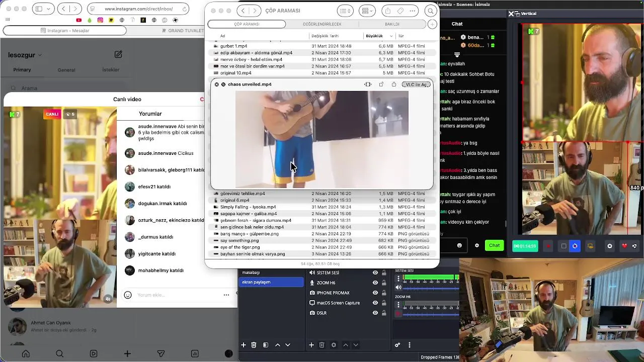644x362 pixels.
Task: Open SİSTEM SESİ mixer options dots
Action: pos(398,278)
